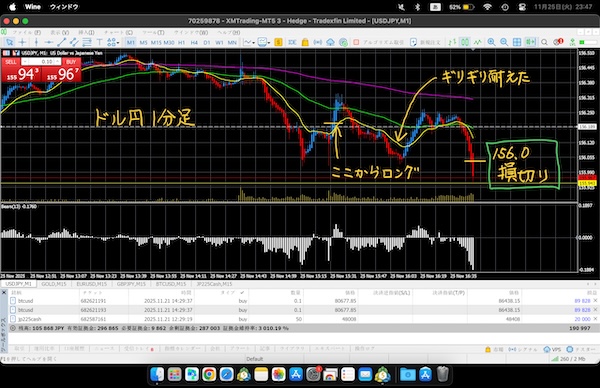Switch chart to H1 timeframe
Screen dimensions: 600x388
(181, 42)
